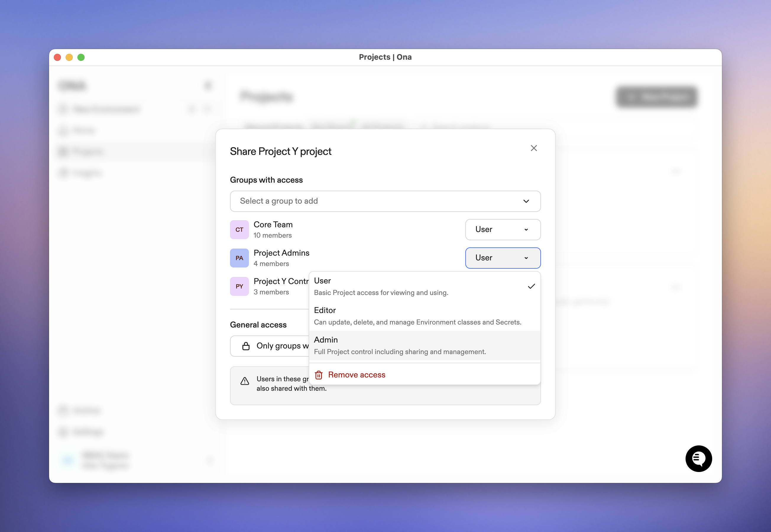
Task: Click the yellow macOS minimize button
Action: coord(69,57)
